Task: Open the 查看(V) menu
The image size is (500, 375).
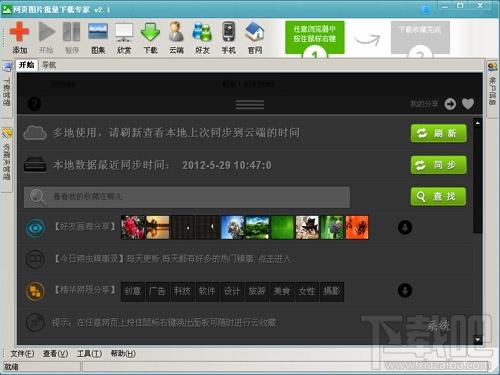Action: (x=55, y=354)
